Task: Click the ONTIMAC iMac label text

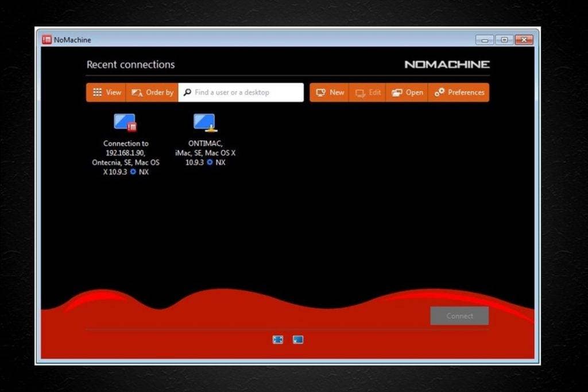Action: tap(205, 153)
